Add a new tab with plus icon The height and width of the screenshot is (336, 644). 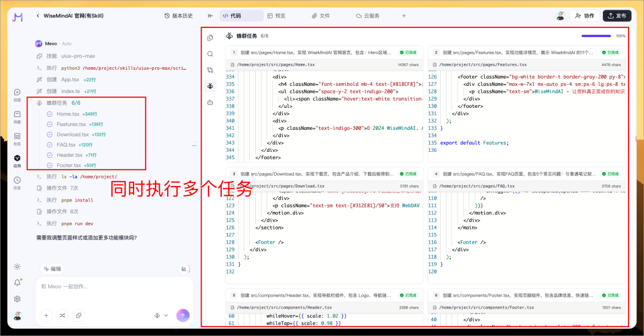[x=404, y=15]
